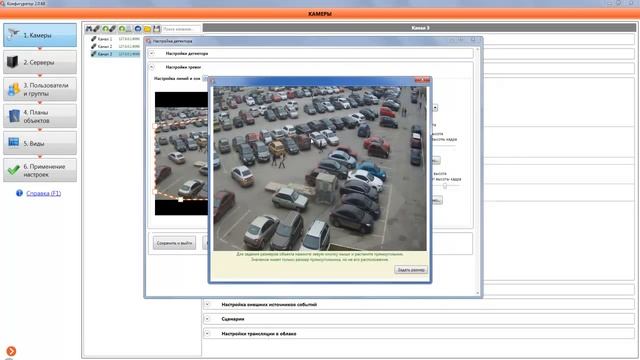Viewport: 640px width, 360px height.
Task: Switch to 4. Планы объектов
Action: [x=40, y=116]
